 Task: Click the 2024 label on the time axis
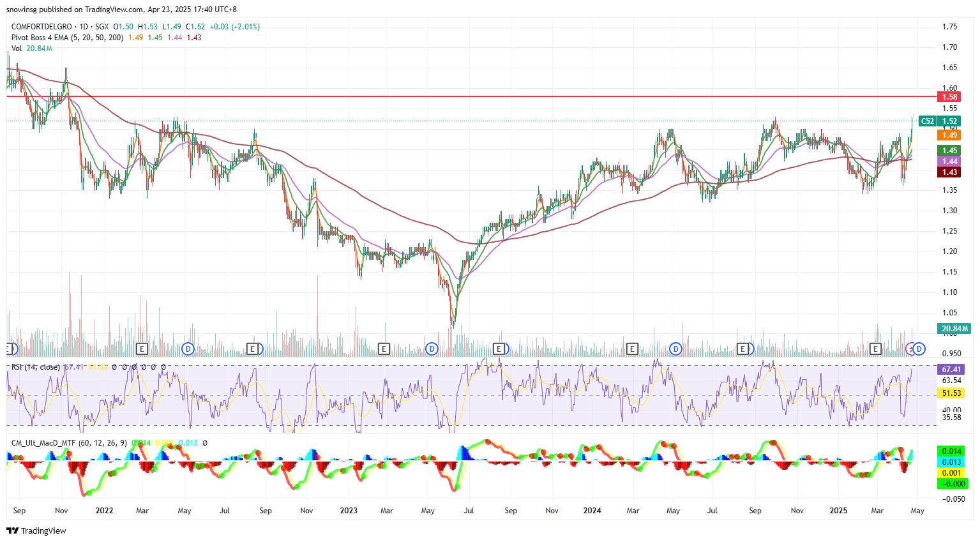tap(592, 511)
